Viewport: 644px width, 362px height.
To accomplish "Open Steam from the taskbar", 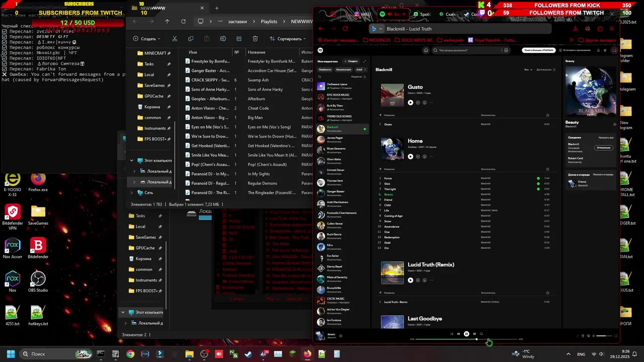I will pos(248,354).
